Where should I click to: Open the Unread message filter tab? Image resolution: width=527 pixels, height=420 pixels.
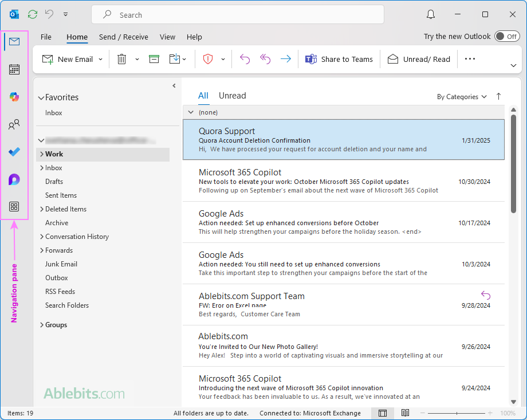pos(232,95)
